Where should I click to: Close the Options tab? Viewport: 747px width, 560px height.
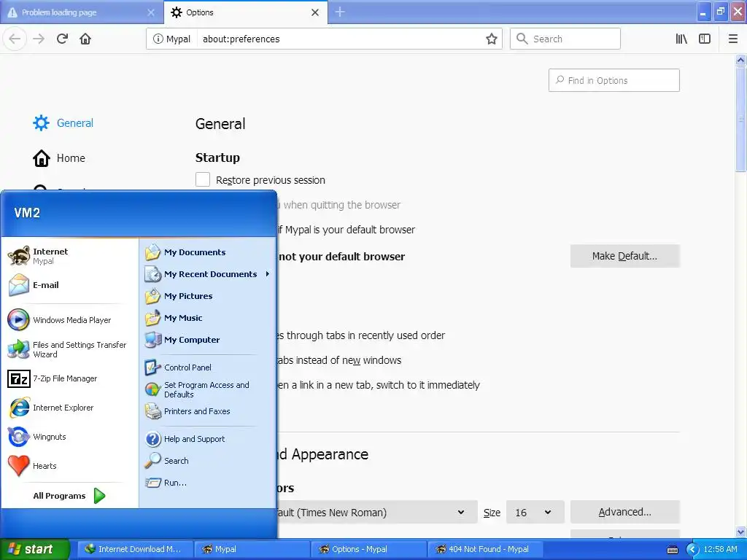click(x=315, y=12)
